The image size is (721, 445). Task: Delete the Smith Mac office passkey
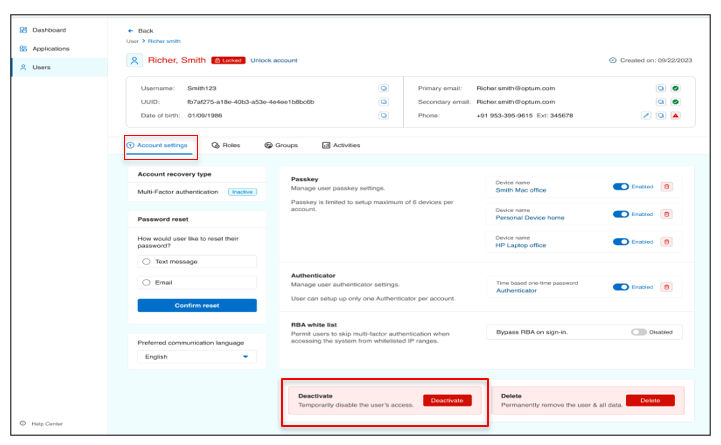click(667, 187)
